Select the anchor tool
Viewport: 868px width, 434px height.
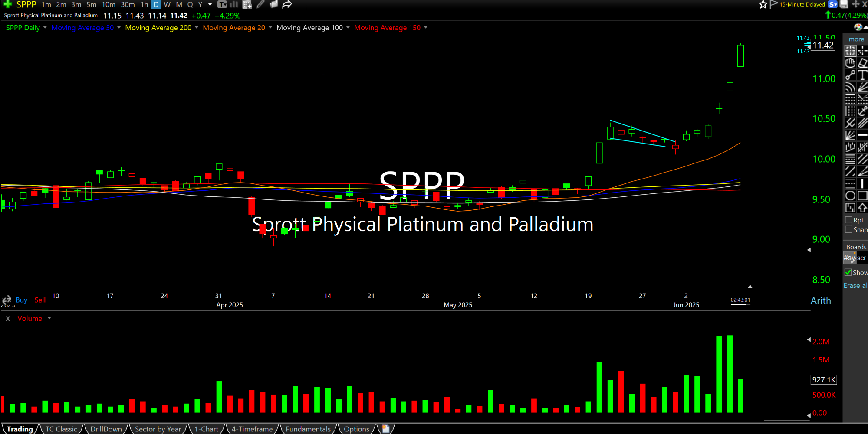862,111
